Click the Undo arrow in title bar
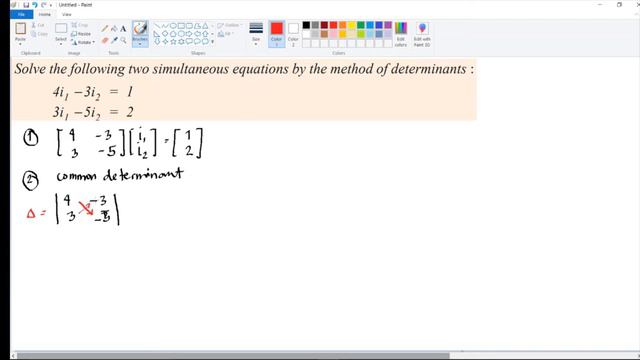This screenshot has height=360, width=640. coord(35,5)
